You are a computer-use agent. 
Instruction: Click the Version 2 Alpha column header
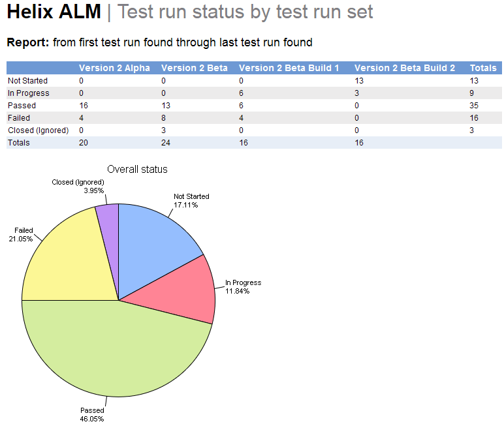[x=114, y=68]
